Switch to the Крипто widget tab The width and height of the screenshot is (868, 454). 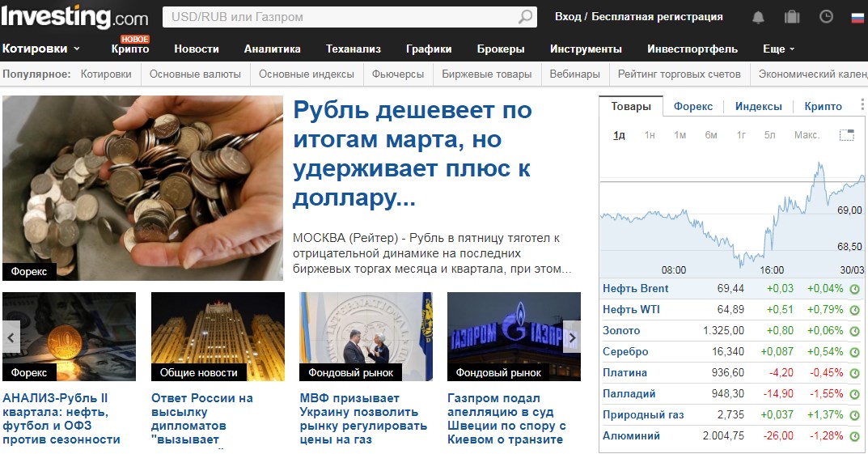pos(824,106)
